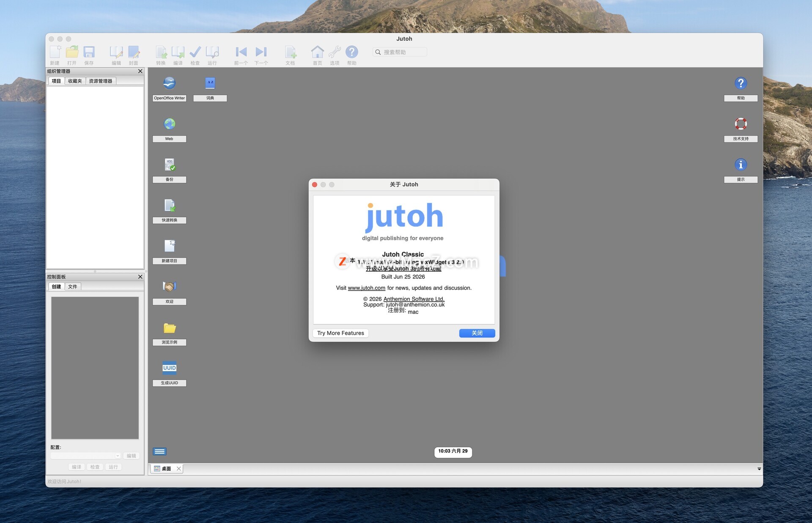
Task: Click the Help (帮助) toolbar icon
Action: (x=352, y=52)
